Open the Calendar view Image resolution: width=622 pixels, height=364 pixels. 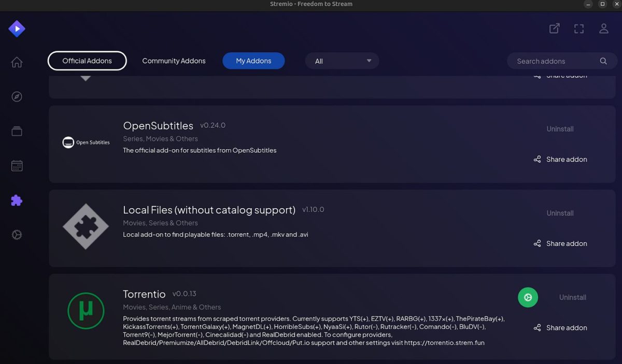pyautogui.click(x=17, y=165)
